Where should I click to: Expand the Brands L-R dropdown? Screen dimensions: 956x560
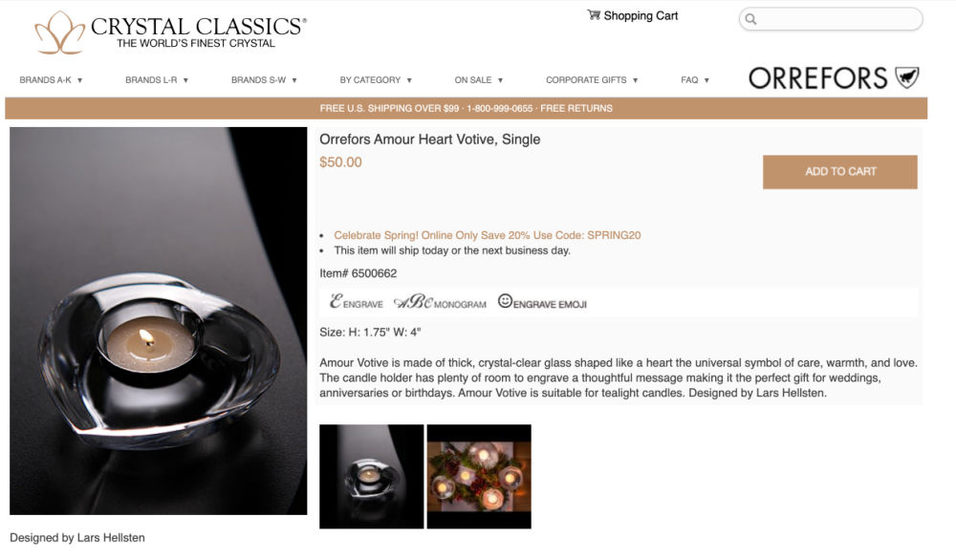click(x=157, y=80)
